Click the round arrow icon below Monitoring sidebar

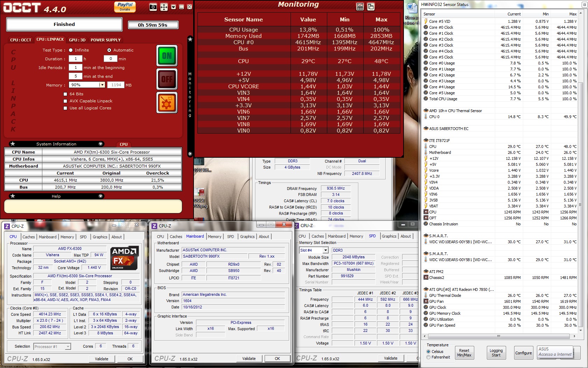(190, 154)
